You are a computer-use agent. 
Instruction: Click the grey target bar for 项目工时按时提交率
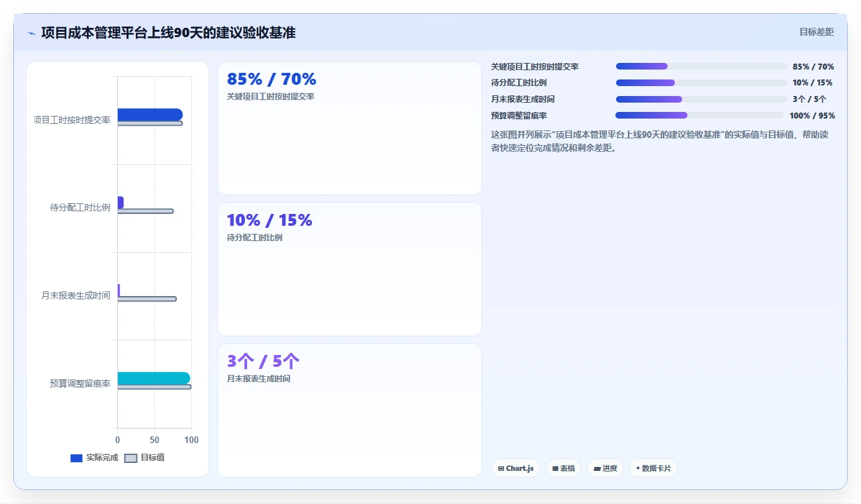(x=150, y=123)
